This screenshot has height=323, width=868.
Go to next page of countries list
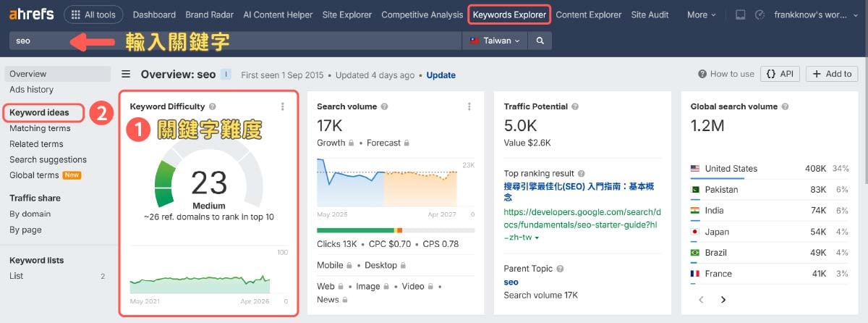coord(723,299)
